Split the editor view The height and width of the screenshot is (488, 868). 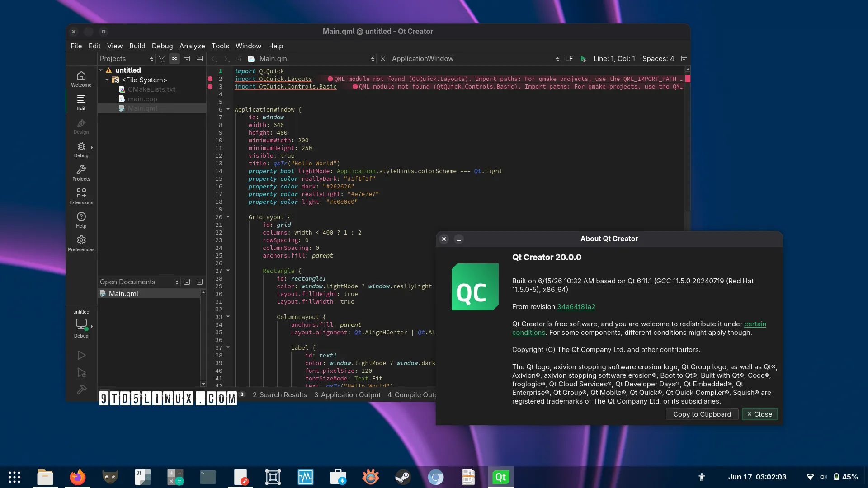pyautogui.click(x=684, y=59)
